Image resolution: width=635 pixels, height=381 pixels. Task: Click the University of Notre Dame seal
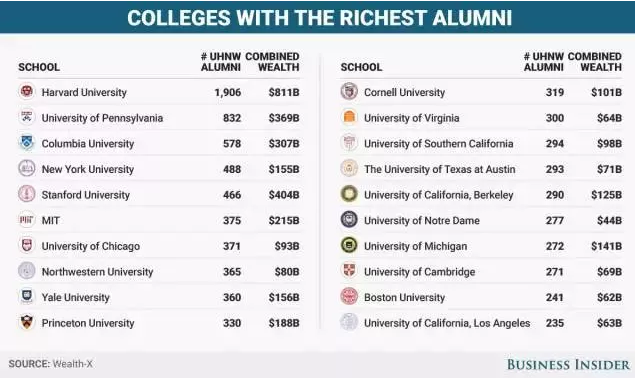[349, 219]
